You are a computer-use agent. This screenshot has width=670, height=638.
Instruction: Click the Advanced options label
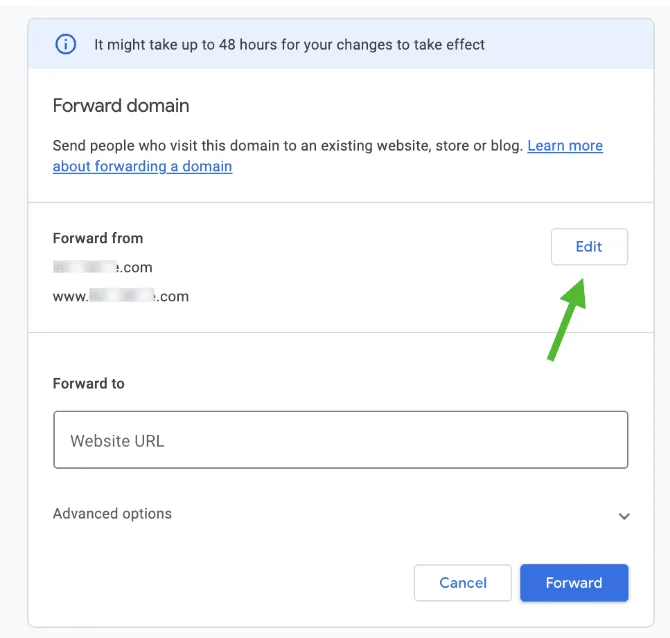(x=112, y=513)
